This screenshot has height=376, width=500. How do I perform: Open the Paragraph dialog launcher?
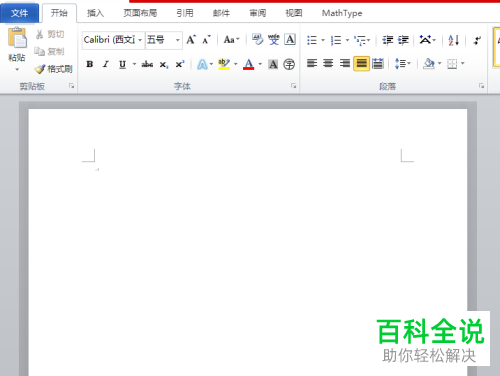[x=482, y=86]
